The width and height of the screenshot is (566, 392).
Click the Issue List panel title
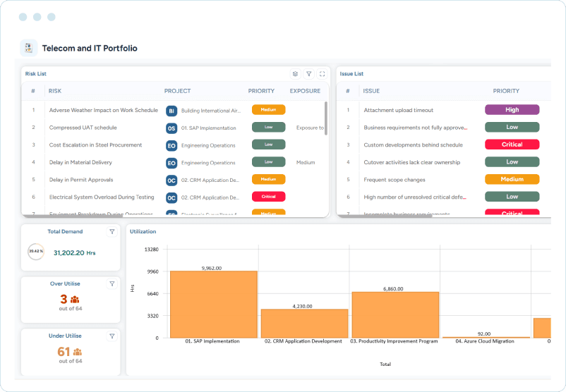tap(351, 73)
